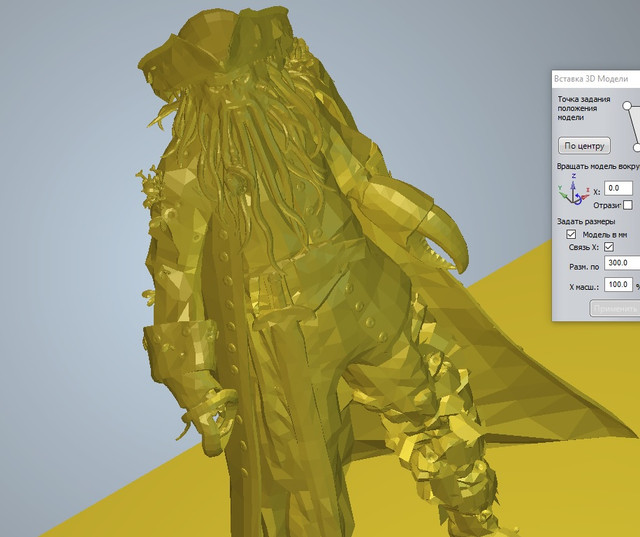Click the 'По центру' button
640x537 pixels.
pos(584,146)
